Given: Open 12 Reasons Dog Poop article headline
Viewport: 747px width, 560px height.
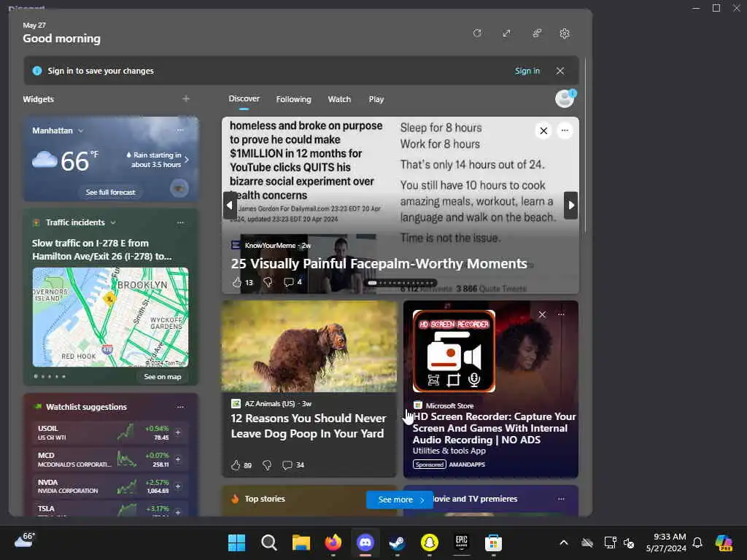Looking at the screenshot, I should [x=309, y=426].
